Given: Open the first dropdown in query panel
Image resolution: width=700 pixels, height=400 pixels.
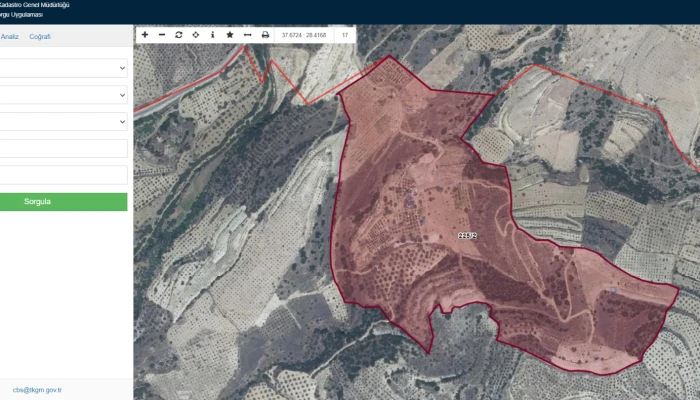Looking at the screenshot, I should click(63, 68).
